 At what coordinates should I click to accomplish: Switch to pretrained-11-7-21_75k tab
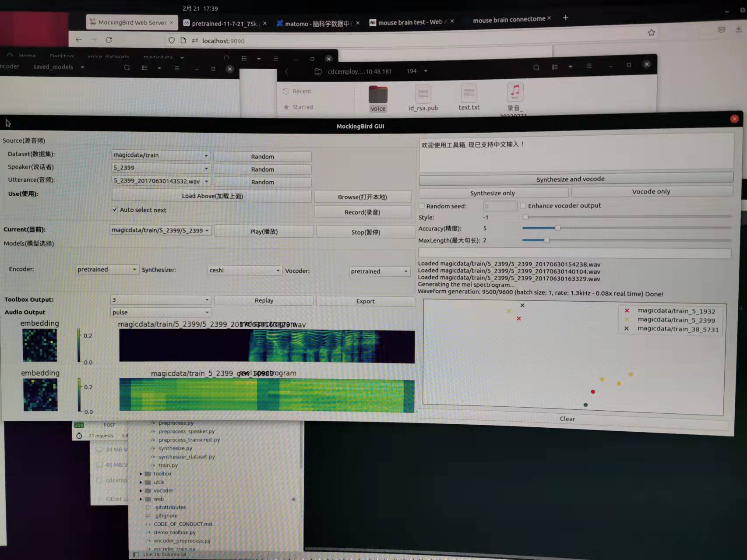(225, 24)
